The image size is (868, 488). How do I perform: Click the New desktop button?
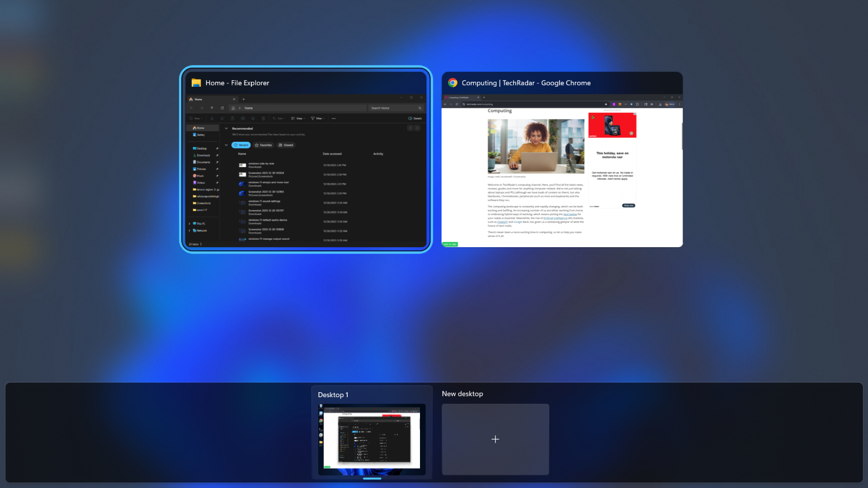coord(495,439)
